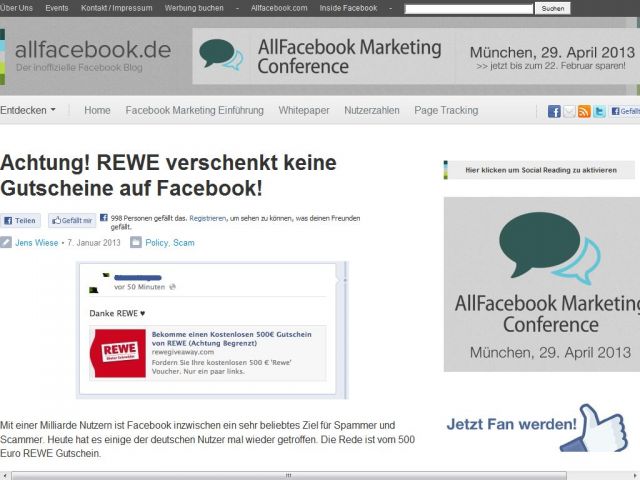Click the 7. Januar 2013 date text

tap(94, 242)
